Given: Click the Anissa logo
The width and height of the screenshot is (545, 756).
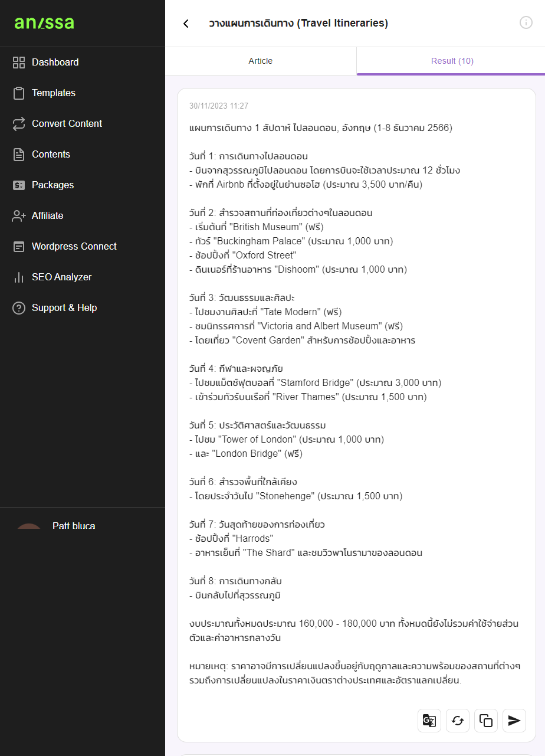Looking at the screenshot, I should coord(44,23).
